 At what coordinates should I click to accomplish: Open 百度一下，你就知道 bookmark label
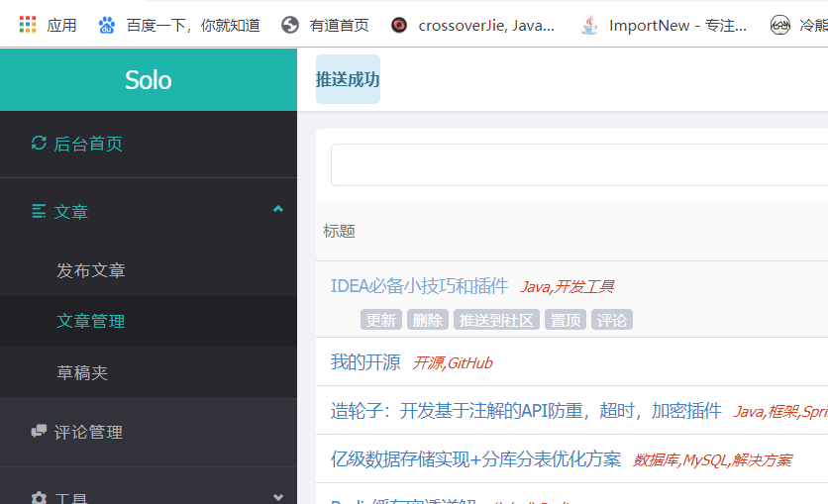click(x=193, y=26)
